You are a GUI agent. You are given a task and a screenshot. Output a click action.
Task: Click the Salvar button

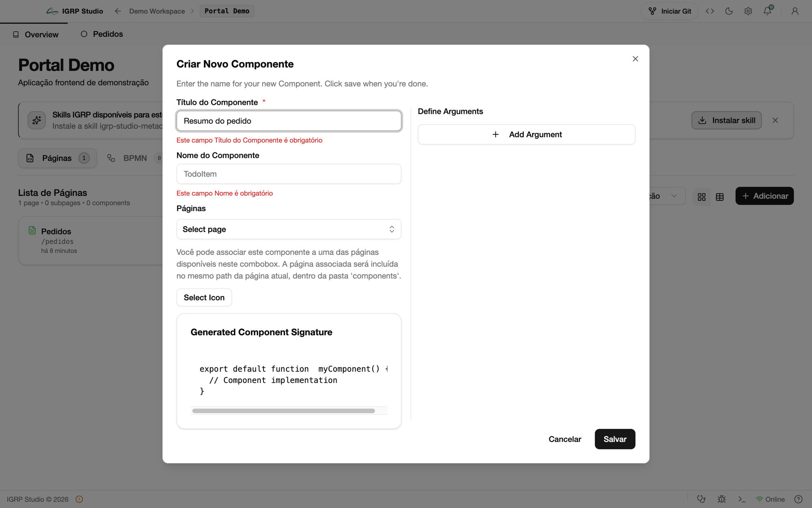[615, 439]
